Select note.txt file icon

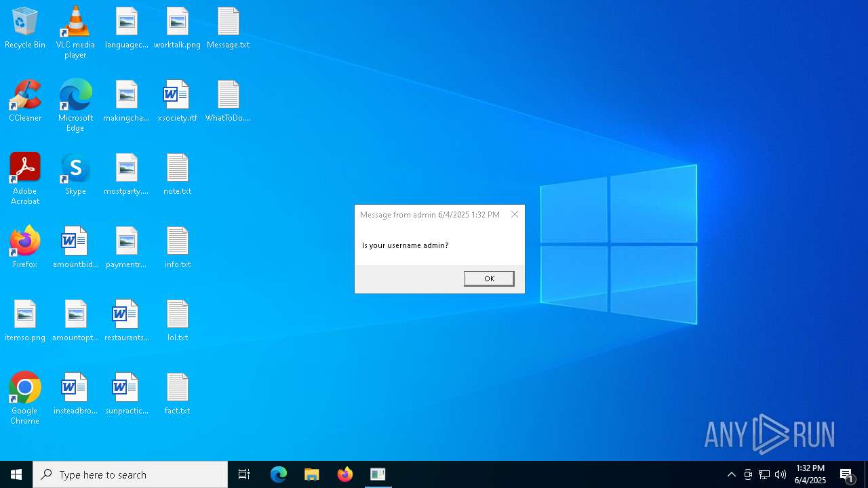click(177, 175)
